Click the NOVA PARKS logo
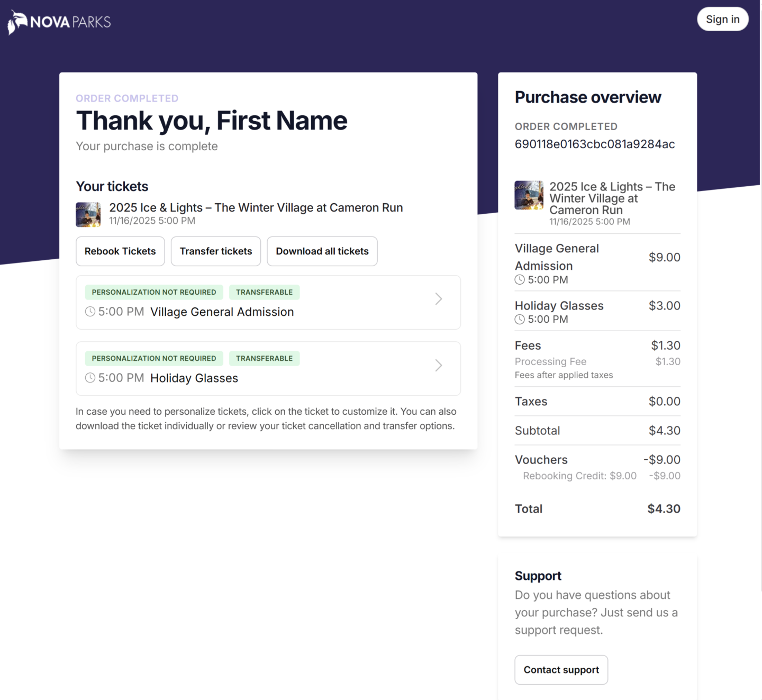Viewport: 762px width, 700px height. coord(58,21)
